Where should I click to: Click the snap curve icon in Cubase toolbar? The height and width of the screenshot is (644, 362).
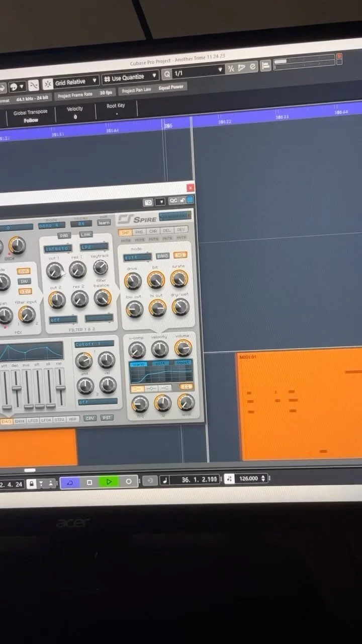point(33,85)
